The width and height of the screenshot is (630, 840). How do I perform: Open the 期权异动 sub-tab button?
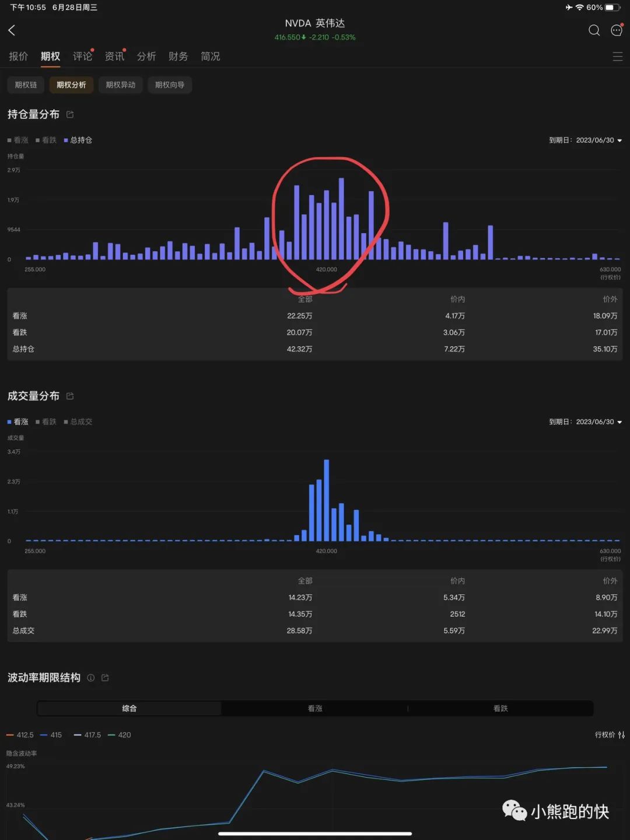121,85
